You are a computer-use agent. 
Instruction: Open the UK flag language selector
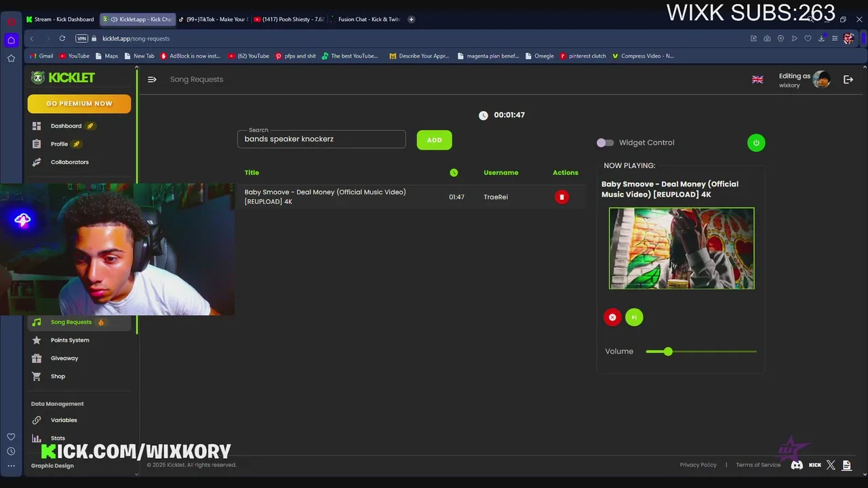click(x=757, y=79)
